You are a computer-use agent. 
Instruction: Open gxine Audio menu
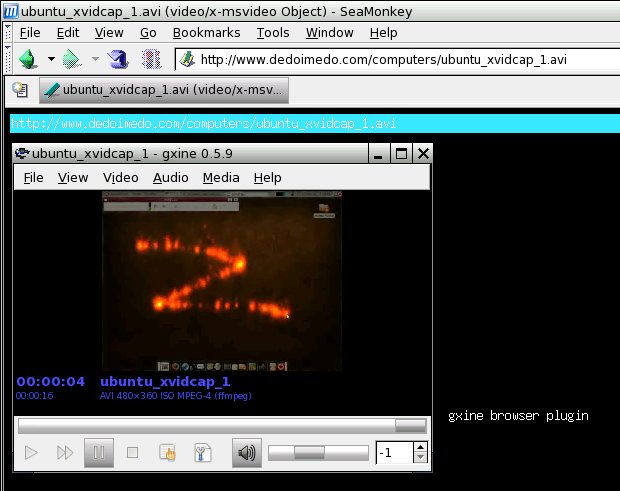pos(170,178)
